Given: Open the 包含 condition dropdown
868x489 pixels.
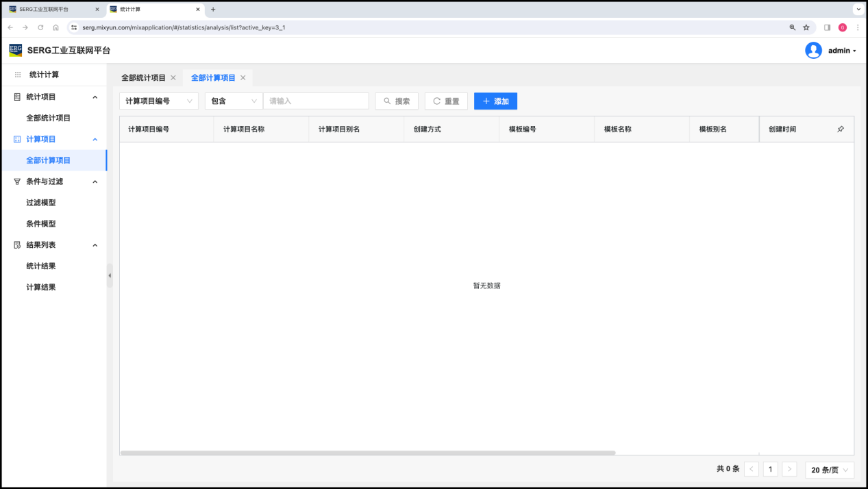Looking at the screenshot, I should [x=234, y=101].
